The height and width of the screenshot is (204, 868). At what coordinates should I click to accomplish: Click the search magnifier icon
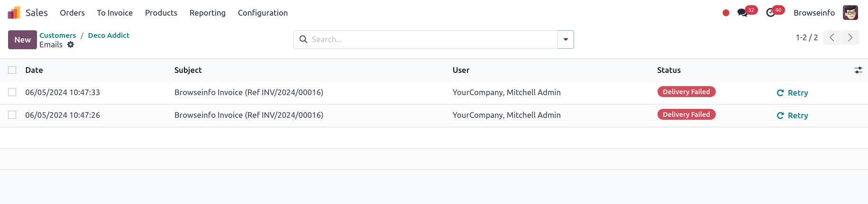tap(303, 39)
